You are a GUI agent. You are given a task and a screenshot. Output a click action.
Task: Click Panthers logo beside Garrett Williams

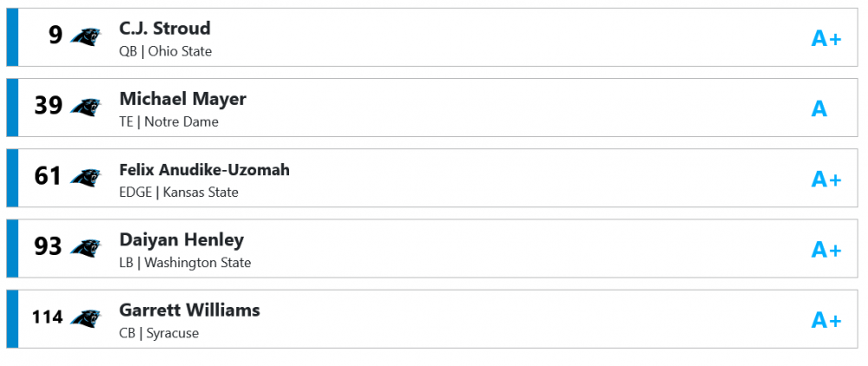click(85, 318)
